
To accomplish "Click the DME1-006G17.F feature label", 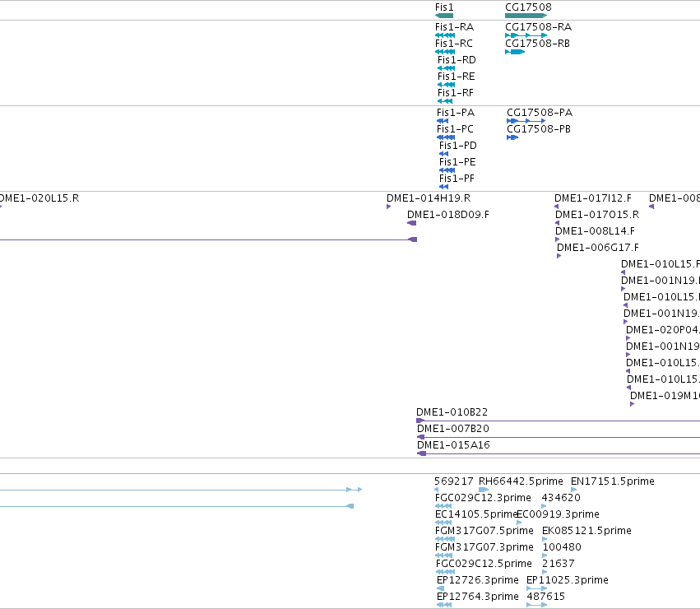I will [598, 248].
